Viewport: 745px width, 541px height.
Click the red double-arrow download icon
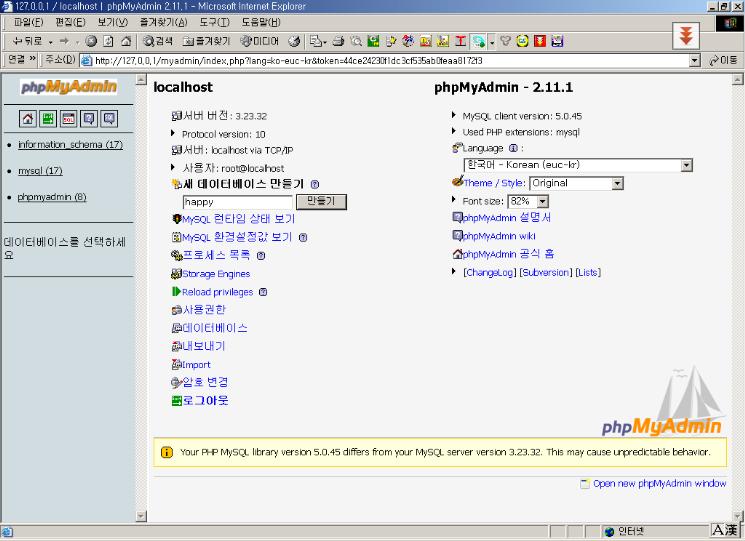[686, 36]
